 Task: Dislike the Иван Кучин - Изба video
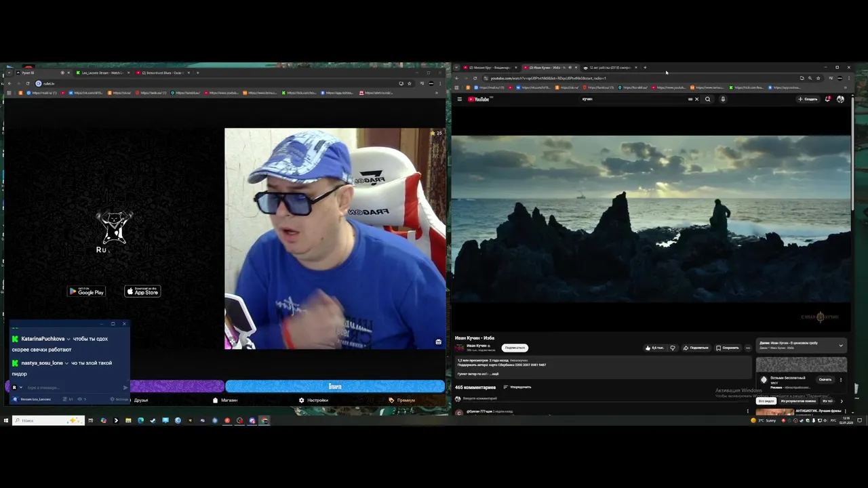coord(673,348)
